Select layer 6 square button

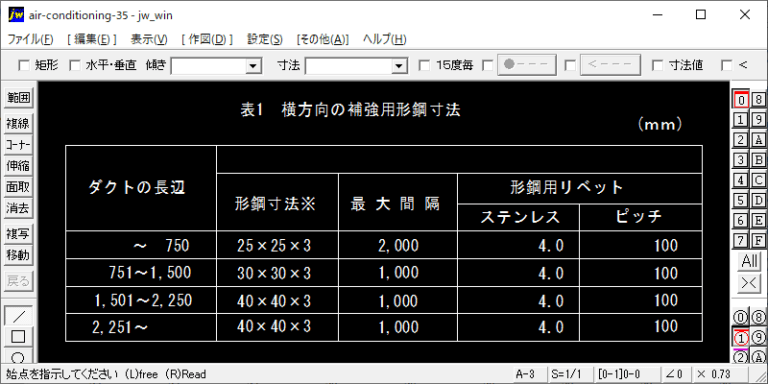[741, 220]
